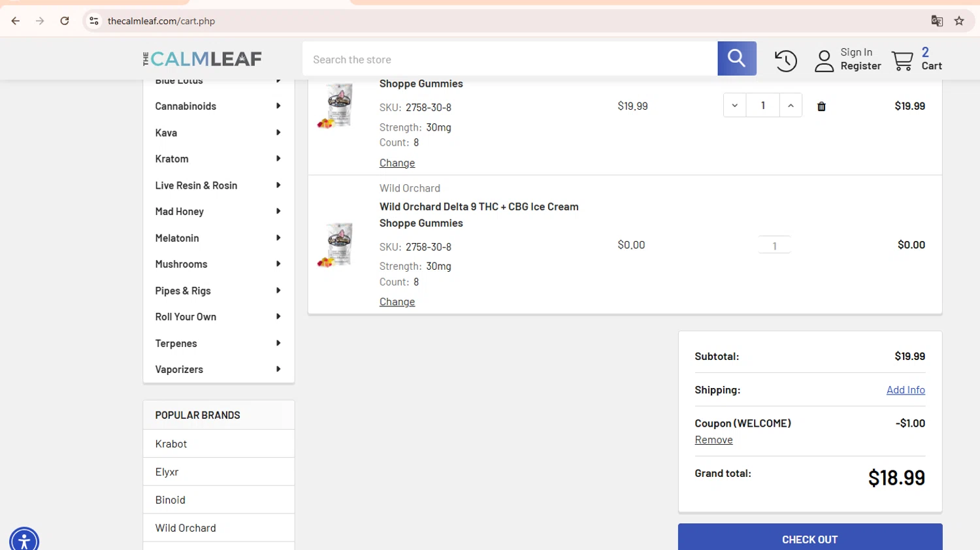
Task: Reload the page with refresh icon
Action: [x=65, y=21]
